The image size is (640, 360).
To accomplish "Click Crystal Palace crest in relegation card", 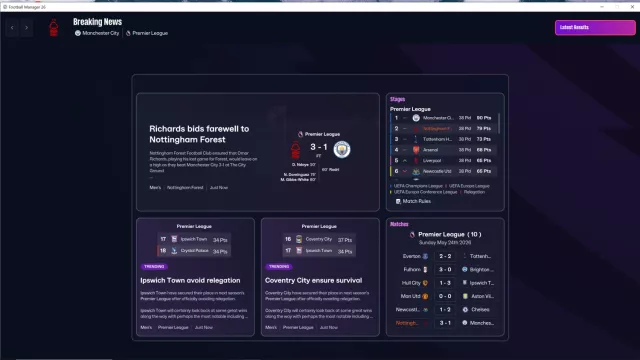I will click(174, 251).
